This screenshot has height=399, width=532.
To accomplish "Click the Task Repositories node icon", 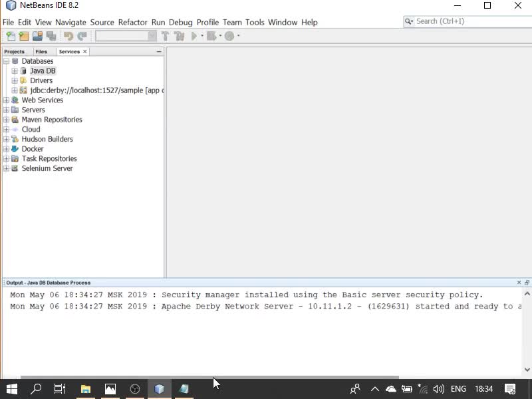I will coord(15,158).
